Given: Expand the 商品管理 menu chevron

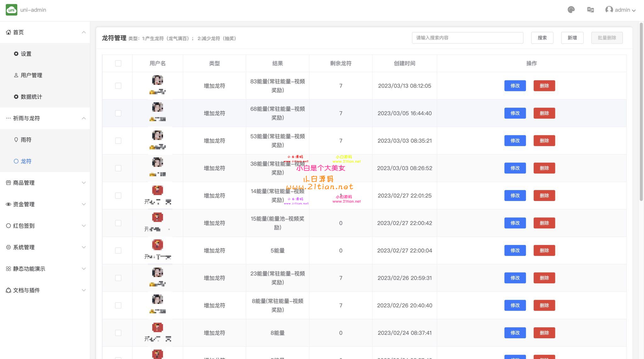Looking at the screenshot, I should point(84,183).
